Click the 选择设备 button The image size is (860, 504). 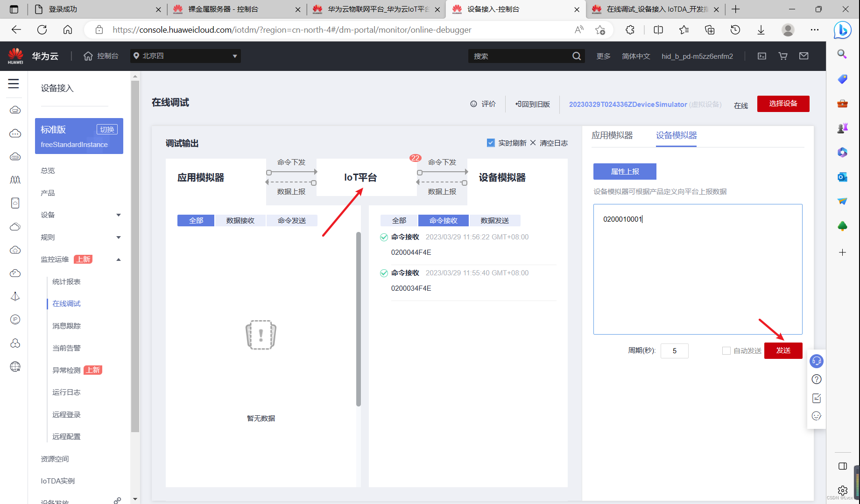[783, 104]
